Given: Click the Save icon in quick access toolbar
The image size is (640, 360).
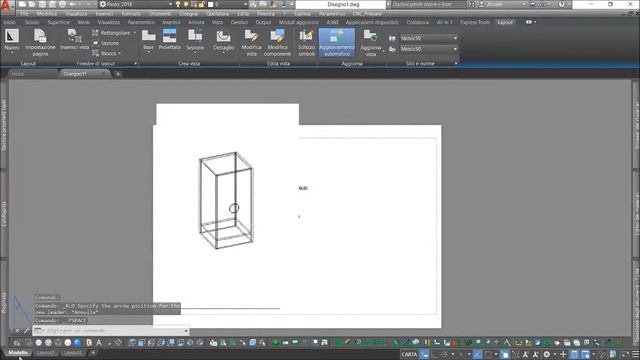Looking at the screenshot, I should click(42, 4).
